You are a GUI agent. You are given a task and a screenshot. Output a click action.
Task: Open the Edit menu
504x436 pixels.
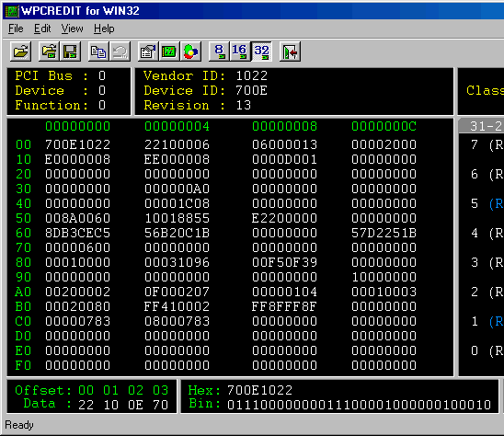coord(42,29)
